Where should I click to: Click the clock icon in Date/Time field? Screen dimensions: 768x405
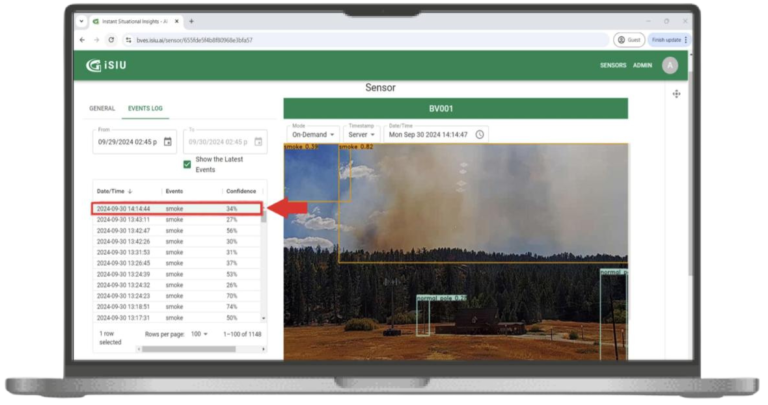click(480, 134)
